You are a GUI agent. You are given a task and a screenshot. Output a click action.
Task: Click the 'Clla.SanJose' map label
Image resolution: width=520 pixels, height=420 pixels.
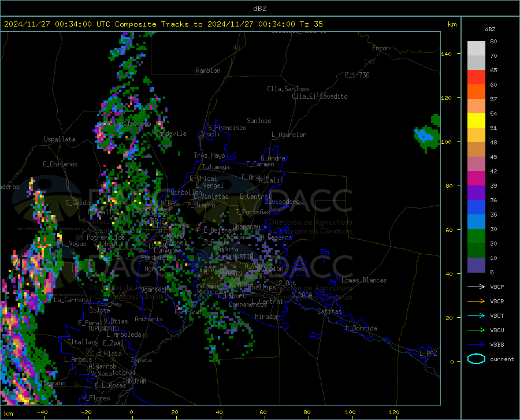[x=288, y=89]
